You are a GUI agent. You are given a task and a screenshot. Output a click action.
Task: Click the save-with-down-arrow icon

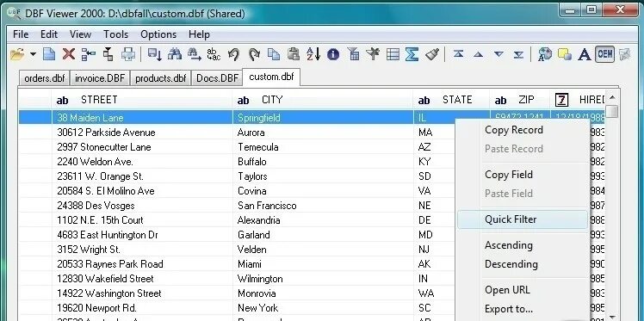click(154, 54)
